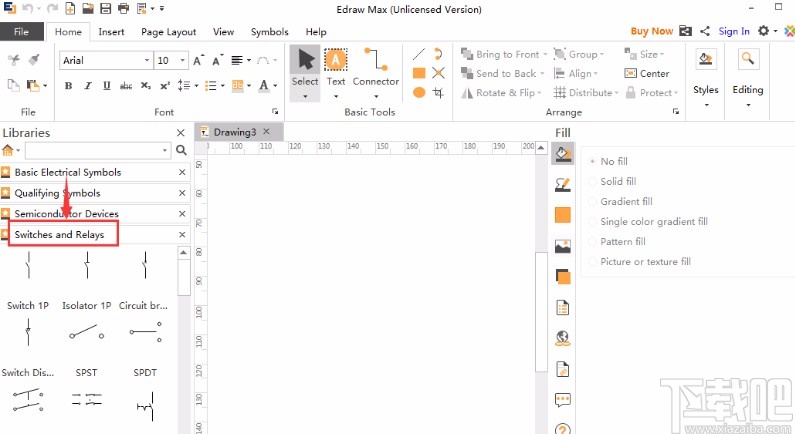Image resolution: width=795 pixels, height=434 pixels.
Task: Expand the Editing dropdown
Action: (x=748, y=105)
